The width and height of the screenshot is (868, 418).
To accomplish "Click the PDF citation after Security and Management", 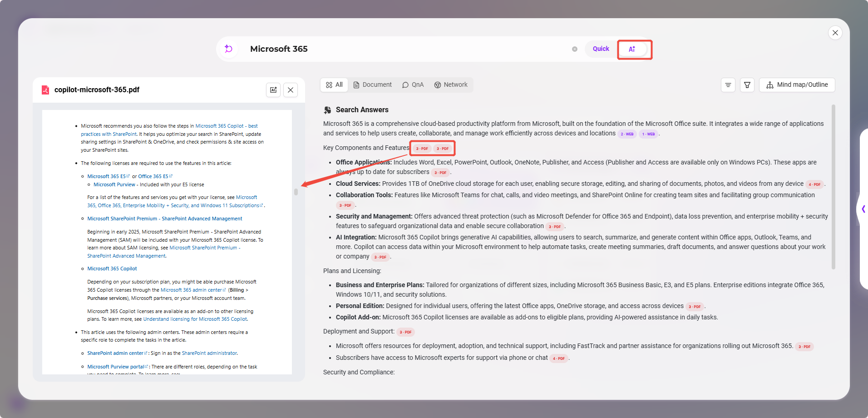I will click(555, 227).
